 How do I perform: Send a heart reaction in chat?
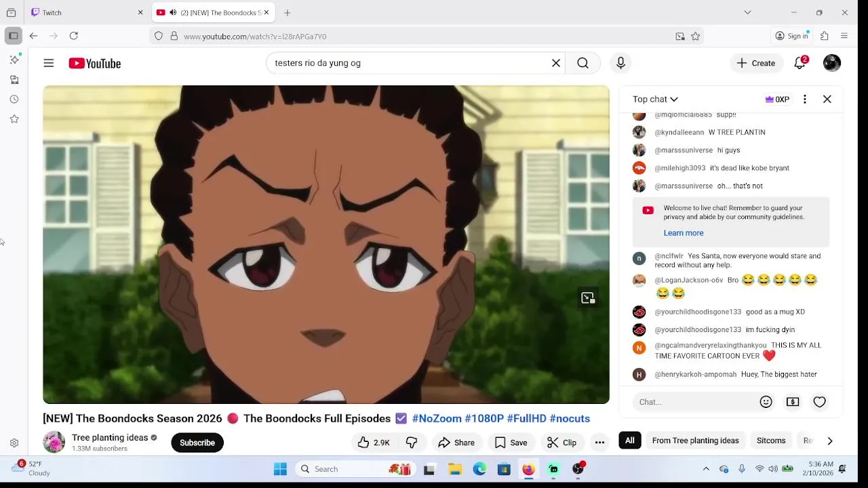point(820,402)
